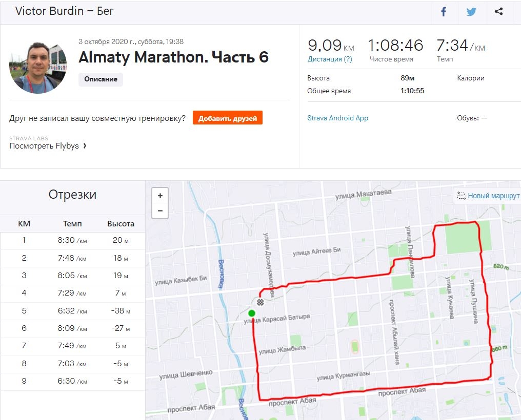Click the green route start marker
The height and width of the screenshot is (420, 521).
click(251, 313)
